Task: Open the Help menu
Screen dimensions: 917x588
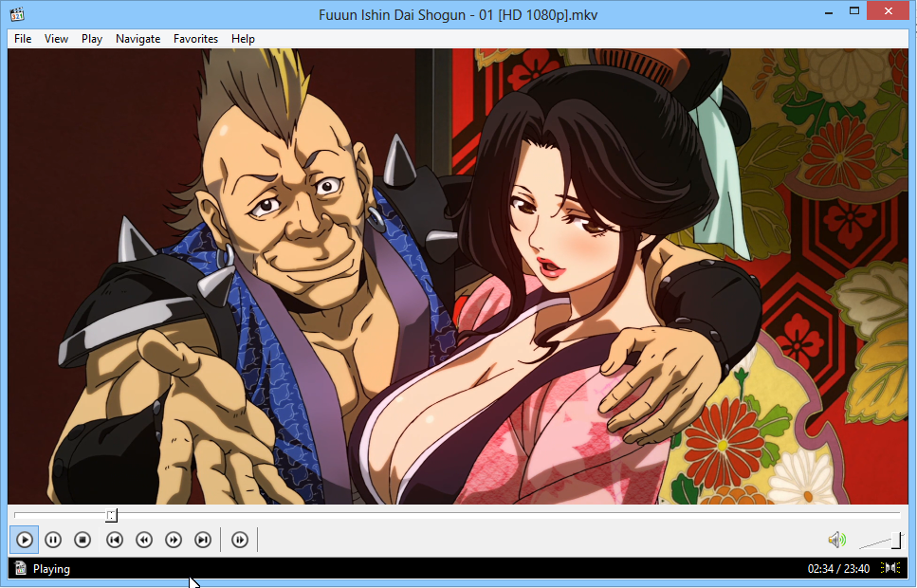Action: (243, 39)
